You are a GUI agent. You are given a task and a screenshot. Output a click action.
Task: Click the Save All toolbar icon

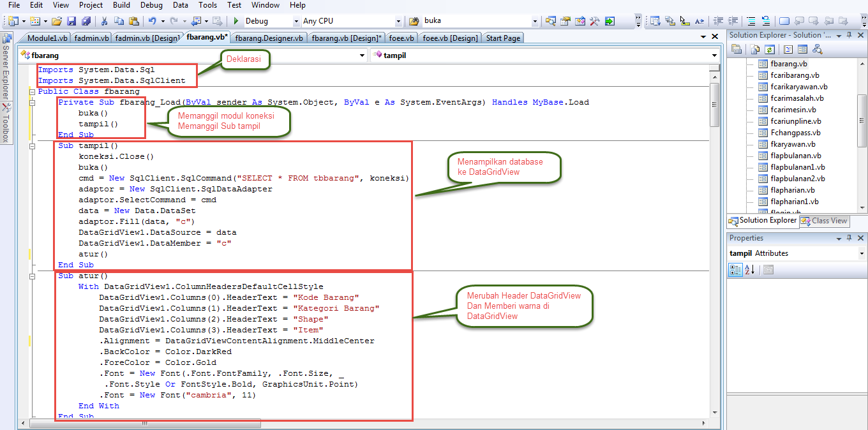point(87,20)
